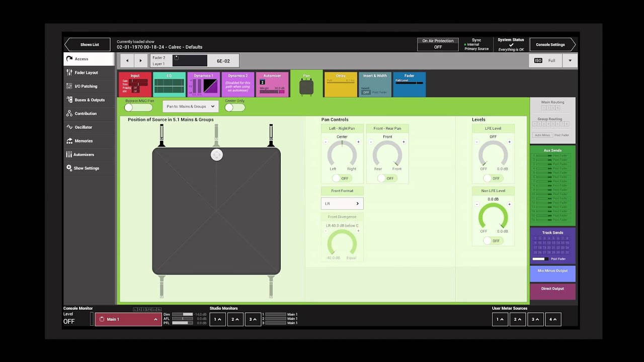Expand User Meter Source 2 selector
Image resolution: width=644 pixels, height=362 pixels.
pyautogui.click(x=518, y=319)
